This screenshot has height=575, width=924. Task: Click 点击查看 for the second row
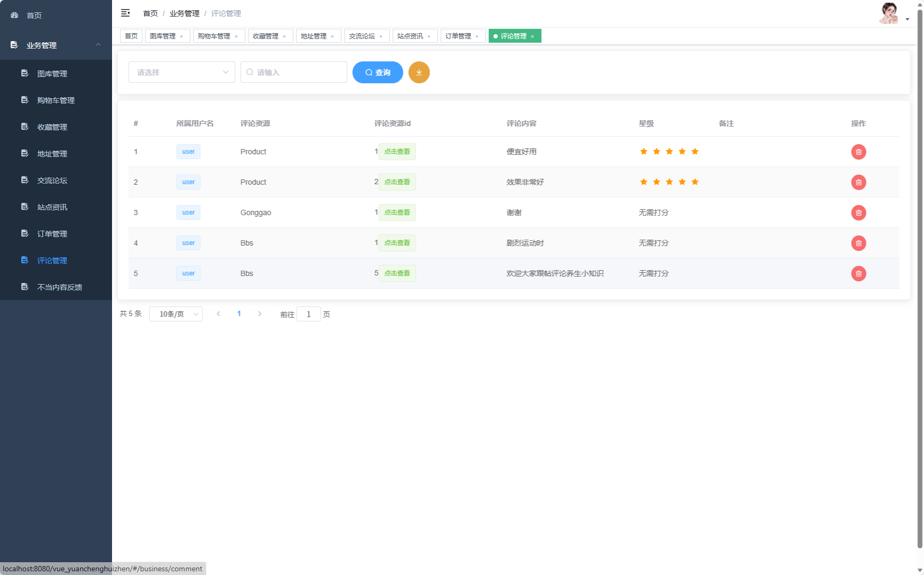click(397, 182)
